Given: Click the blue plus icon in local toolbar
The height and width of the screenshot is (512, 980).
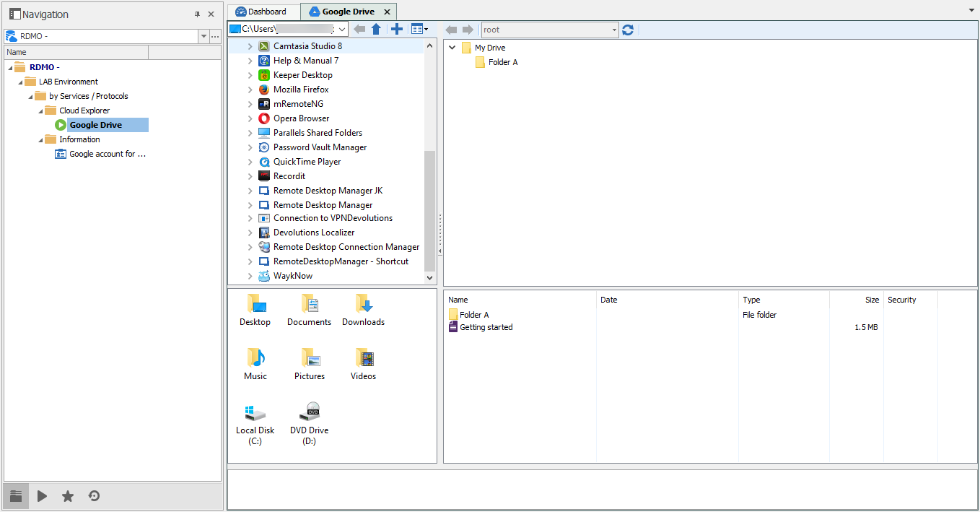Looking at the screenshot, I should 396,30.
